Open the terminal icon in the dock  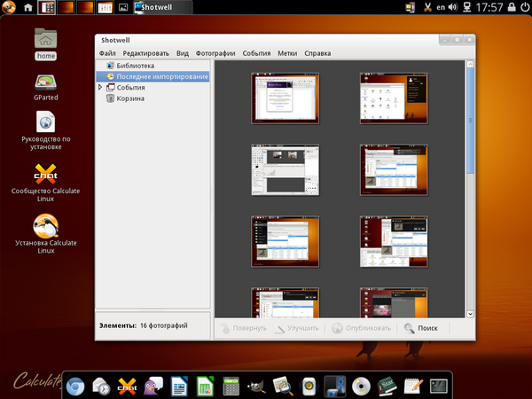click(437, 386)
